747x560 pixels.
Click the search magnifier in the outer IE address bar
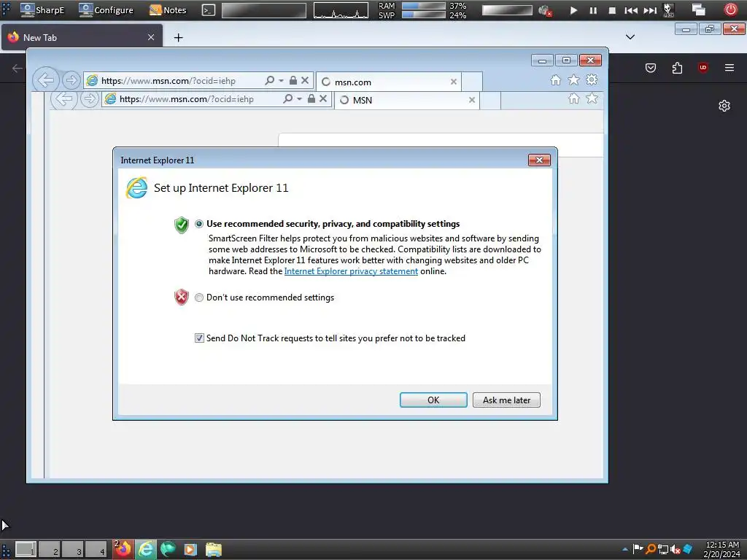pos(270,80)
